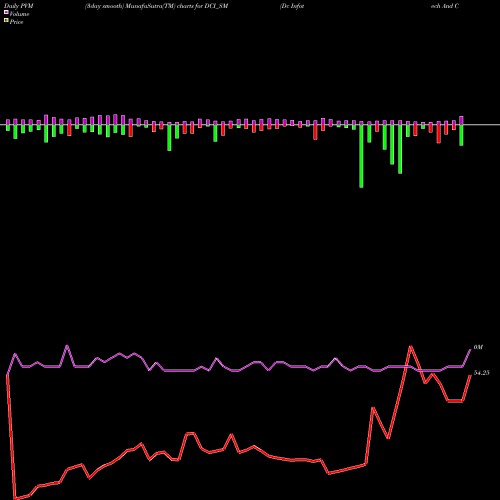Select the 'Volume' legend label
The image size is (500, 500).
tap(19, 14)
